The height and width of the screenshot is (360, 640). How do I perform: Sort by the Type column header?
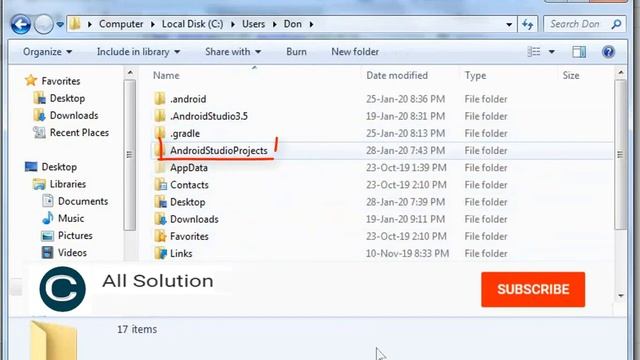click(x=475, y=76)
